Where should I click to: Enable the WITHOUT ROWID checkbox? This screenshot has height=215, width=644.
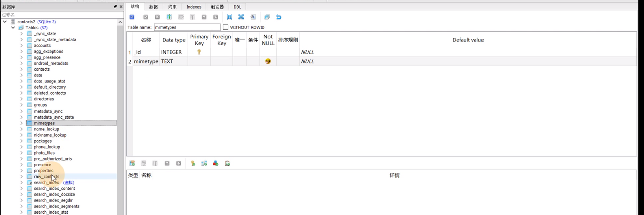point(225,27)
